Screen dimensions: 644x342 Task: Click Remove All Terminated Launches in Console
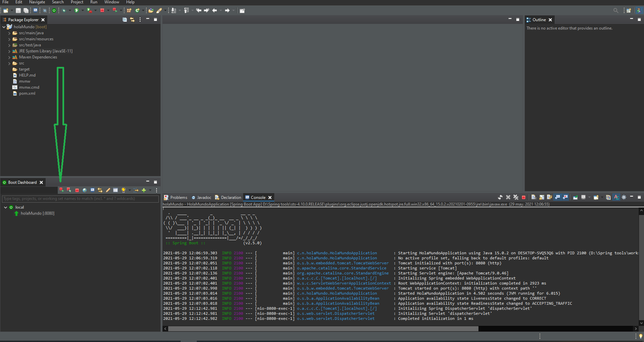pyautogui.click(x=516, y=198)
